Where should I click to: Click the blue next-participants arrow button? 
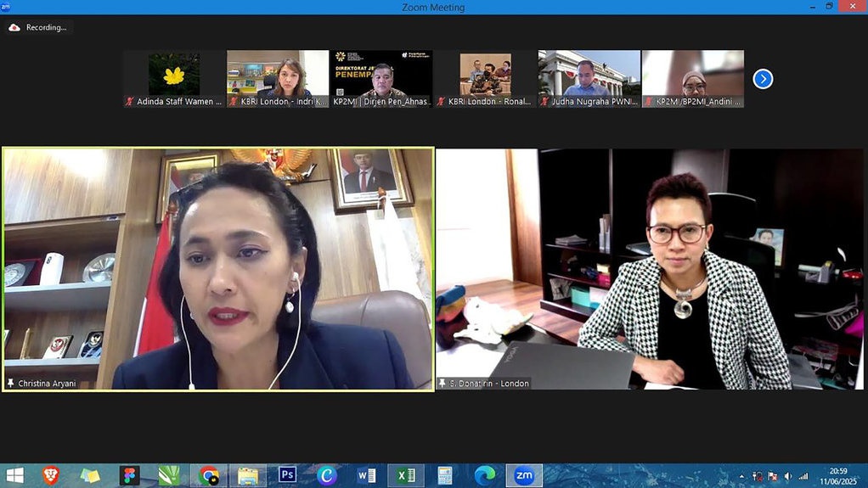click(x=763, y=79)
